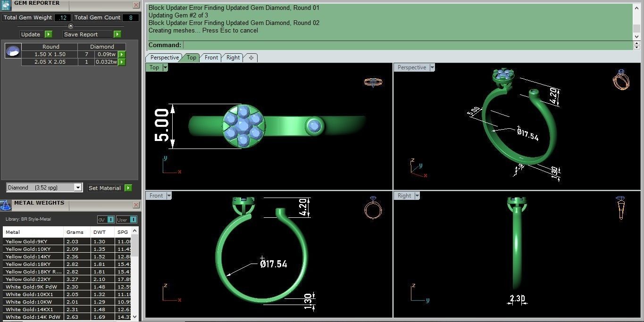
Task: Close the Metal Weights panel
Action: tap(136, 205)
